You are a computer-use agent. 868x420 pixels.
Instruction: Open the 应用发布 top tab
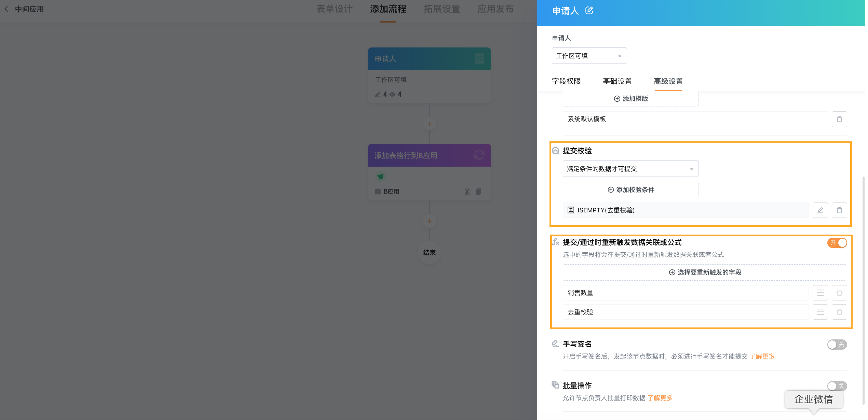click(496, 9)
